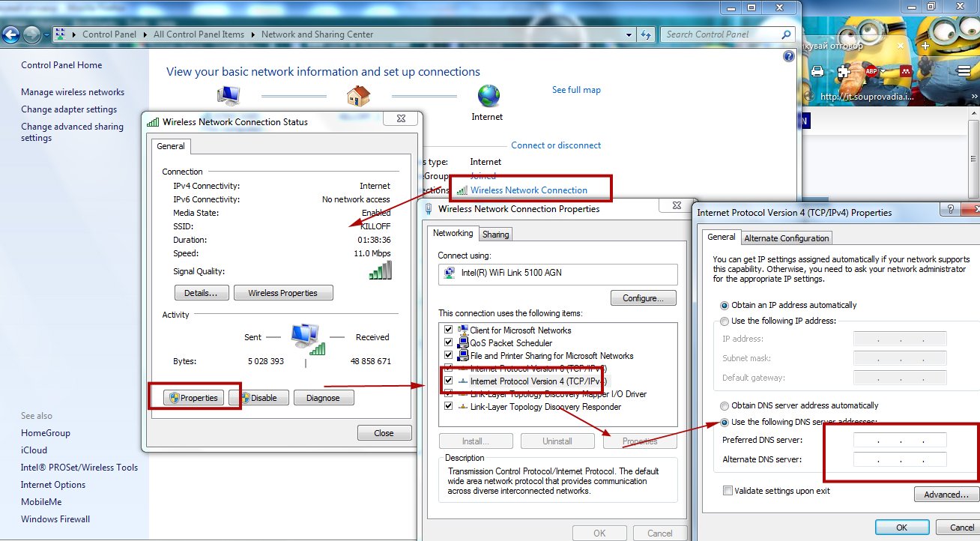
Task: Click the Wireless Properties button
Action: 282,293
